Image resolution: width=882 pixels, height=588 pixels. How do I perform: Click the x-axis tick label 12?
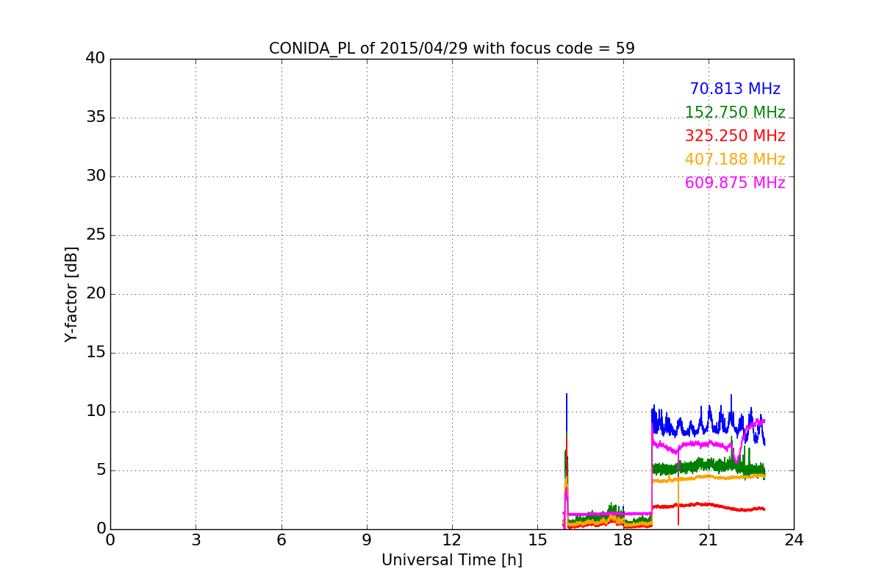[452, 540]
